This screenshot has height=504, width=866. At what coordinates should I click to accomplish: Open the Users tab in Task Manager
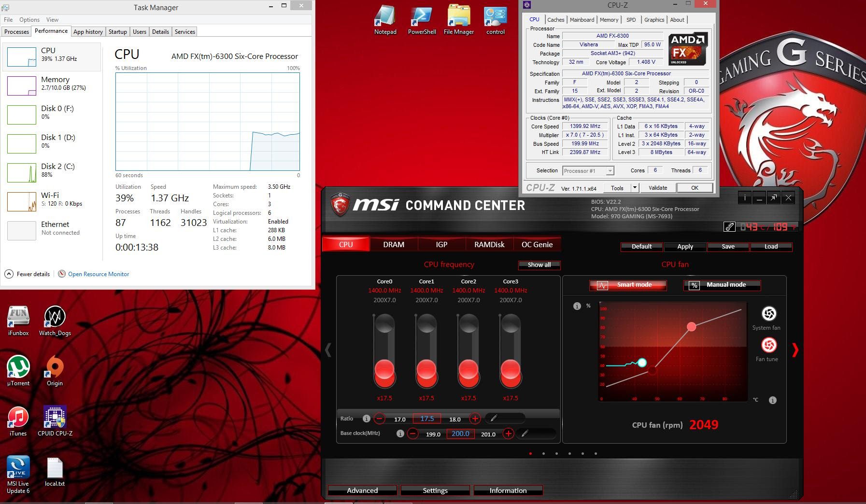(140, 32)
